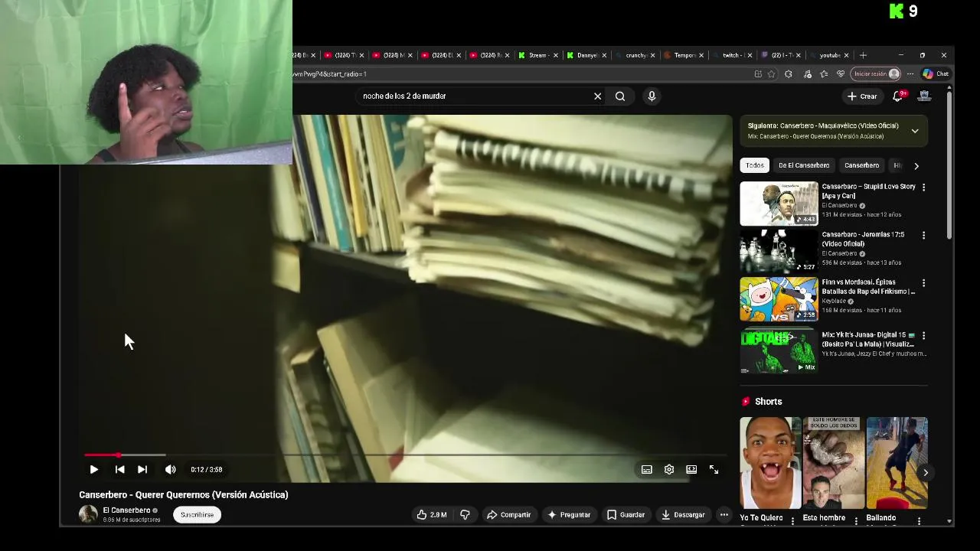
Task: Open a new browser tab
Action: pyautogui.click(x=863, y=55)
